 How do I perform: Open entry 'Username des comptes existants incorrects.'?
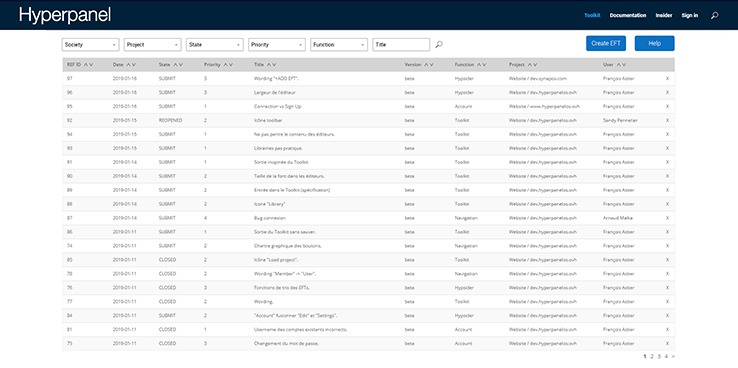[300, 329]
